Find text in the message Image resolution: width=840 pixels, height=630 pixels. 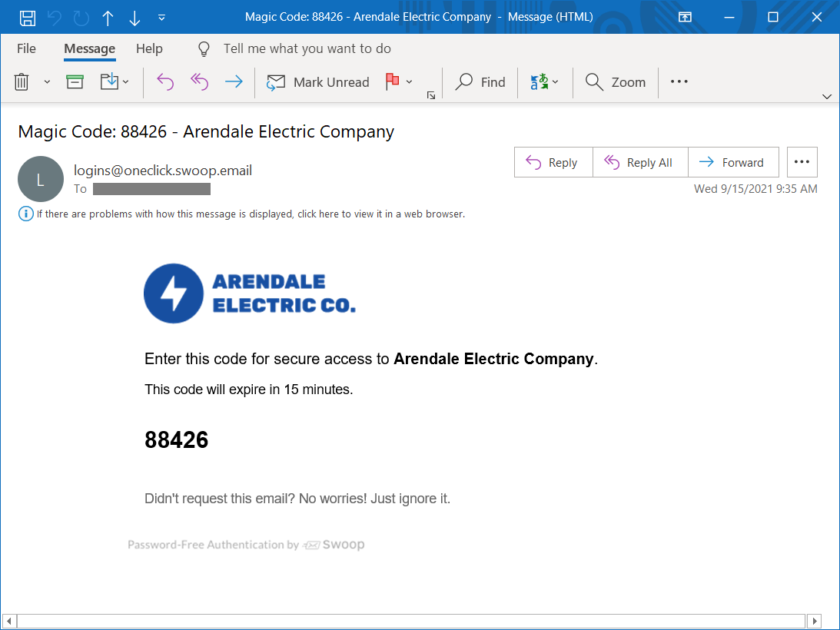click(x=480, y=82)
